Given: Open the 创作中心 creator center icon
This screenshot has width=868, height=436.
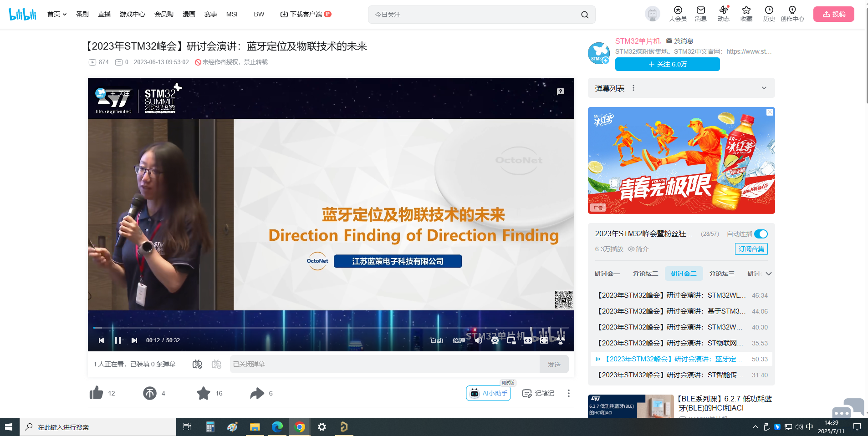Looking at the screenshot, I should (x=792, y=14).
